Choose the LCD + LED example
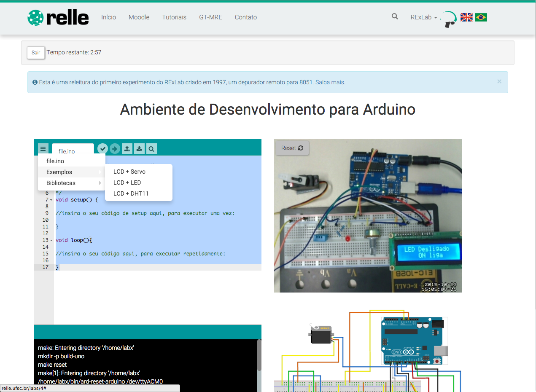 (139, 183)
